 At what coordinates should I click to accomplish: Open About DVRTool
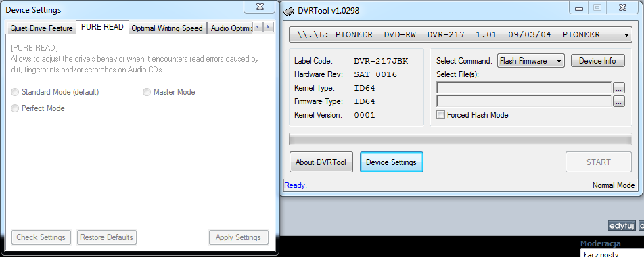[x=321, y=162]
